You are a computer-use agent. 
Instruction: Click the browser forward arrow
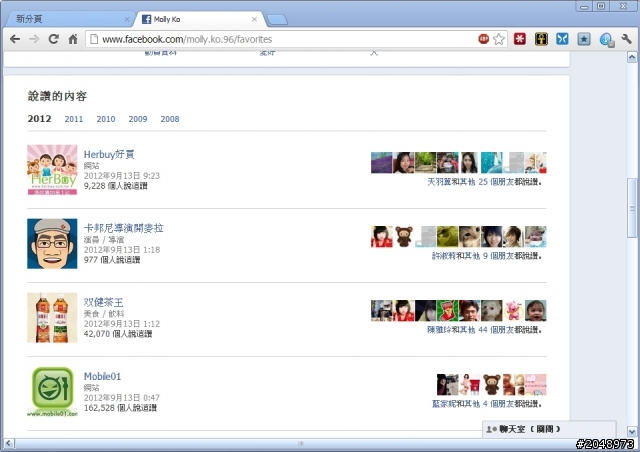click(x=34, y=39)
